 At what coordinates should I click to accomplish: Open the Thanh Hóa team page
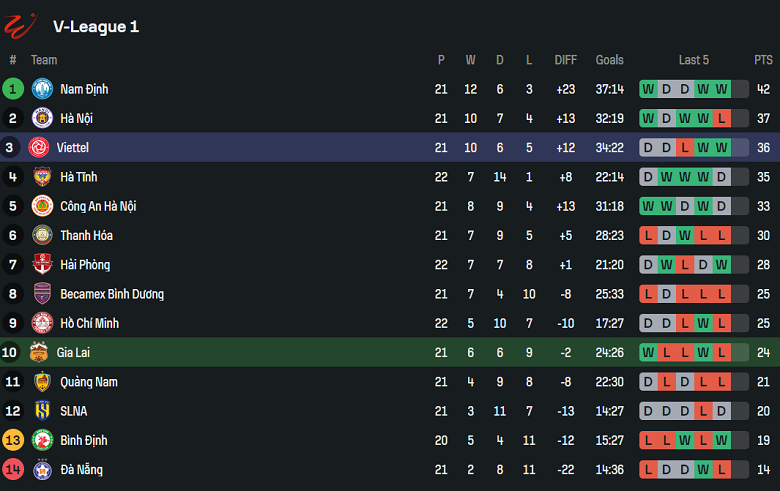pos(86,236)
